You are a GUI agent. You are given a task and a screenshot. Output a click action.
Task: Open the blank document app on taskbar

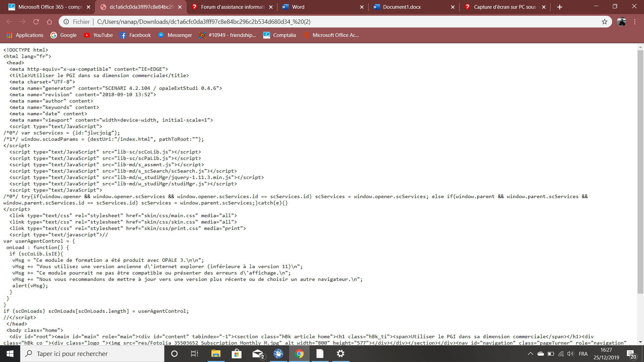[320, 354]
